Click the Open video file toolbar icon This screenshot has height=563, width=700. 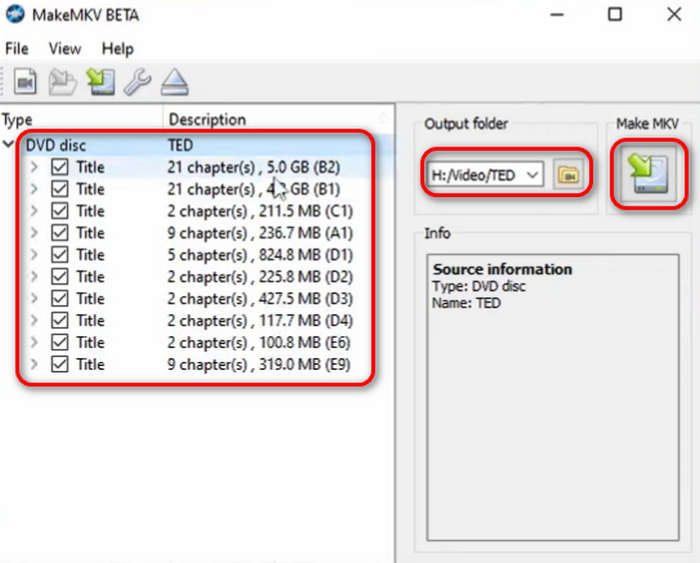25,81
